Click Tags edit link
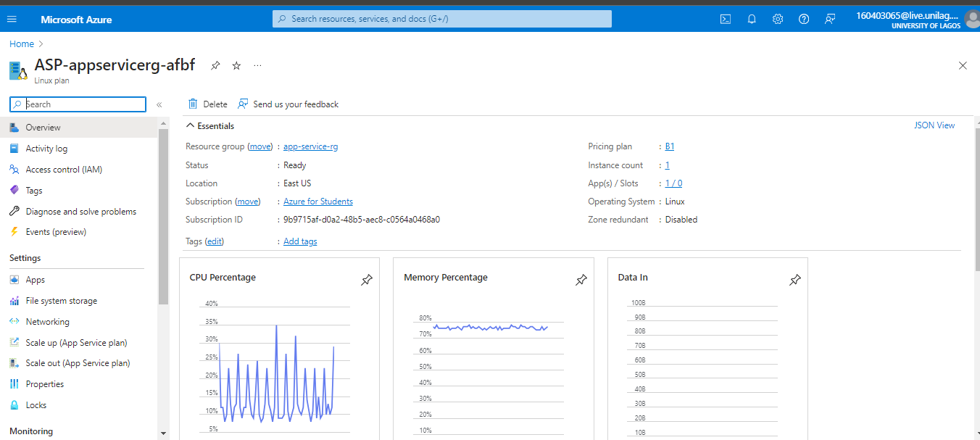The height and width of the screenshot is (440, 980). (215, 241)
